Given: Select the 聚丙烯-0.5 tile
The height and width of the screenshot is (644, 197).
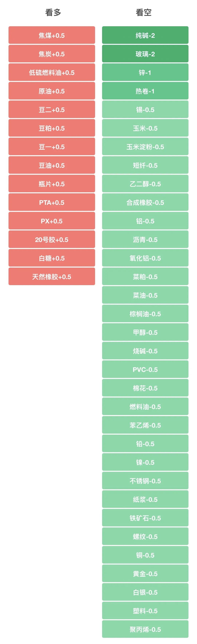Looking at the screenshot, I should point(145,629).
